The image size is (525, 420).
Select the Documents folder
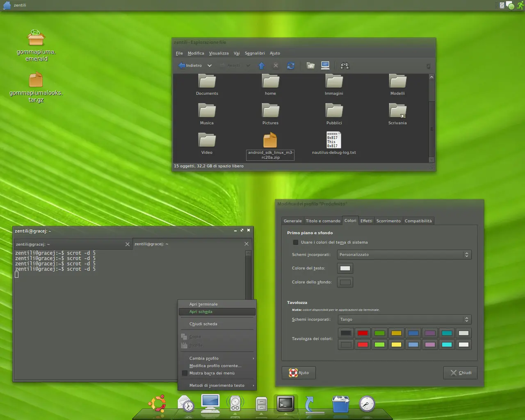[207, 85]
